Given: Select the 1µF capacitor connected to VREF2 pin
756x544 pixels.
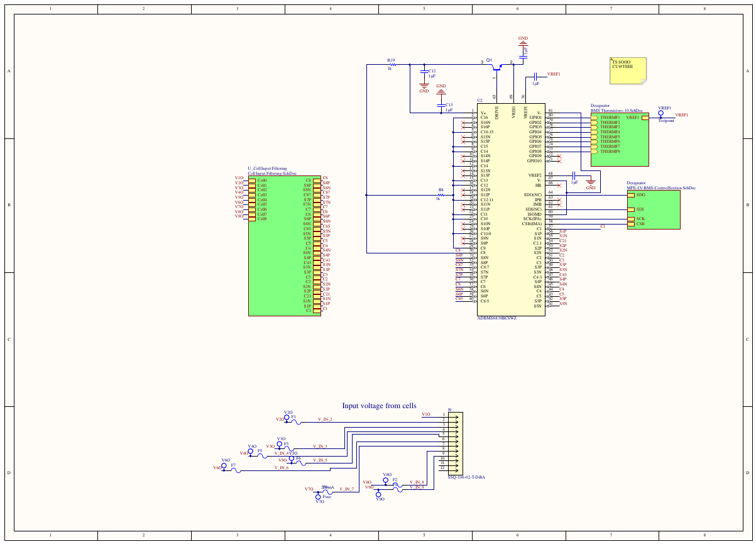Looking at the screenshot, I should [x=574, y=175].
